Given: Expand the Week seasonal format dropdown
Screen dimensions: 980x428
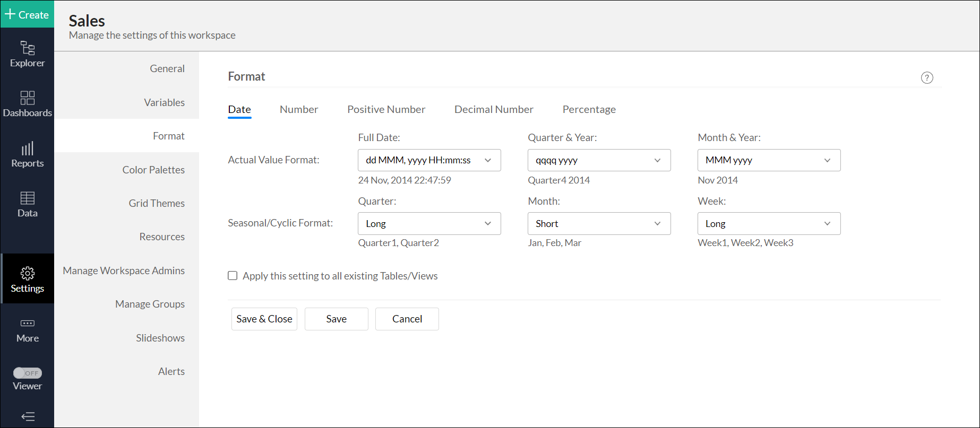Looking at the screenshot, I should click(769, 224).
